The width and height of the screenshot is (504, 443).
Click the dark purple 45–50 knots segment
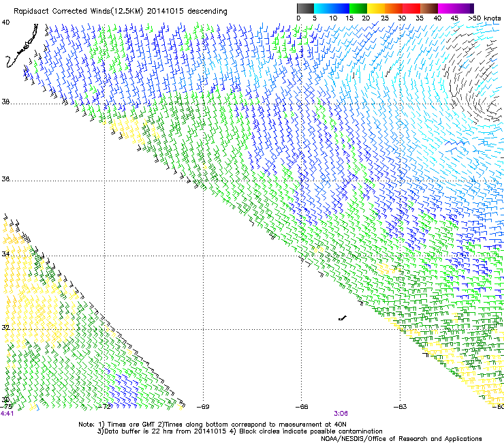click(x=464, y=8)
